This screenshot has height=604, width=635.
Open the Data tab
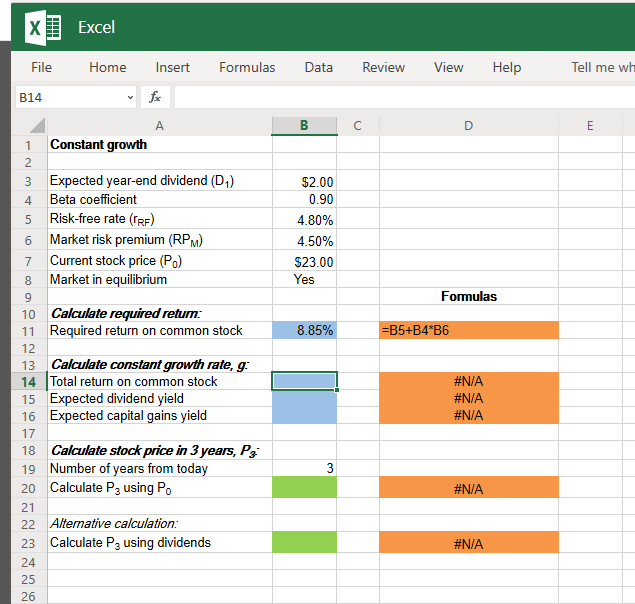coord(319,67)
